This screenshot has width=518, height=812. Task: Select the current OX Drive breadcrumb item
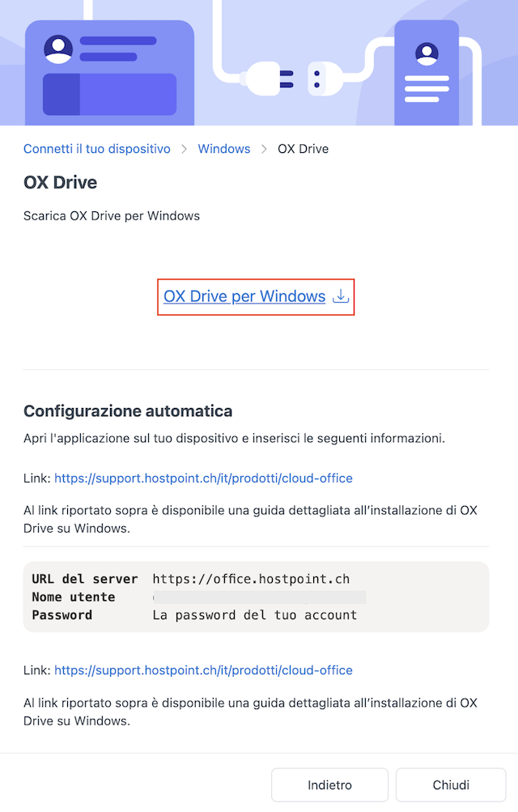(304, 149)
